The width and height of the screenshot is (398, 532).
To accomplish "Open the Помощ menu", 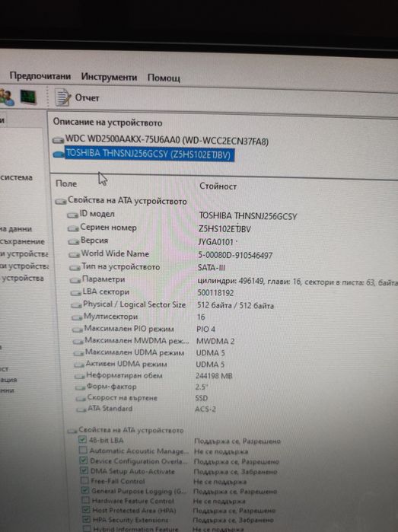I will pyautogui.click(x=164, y=78).
